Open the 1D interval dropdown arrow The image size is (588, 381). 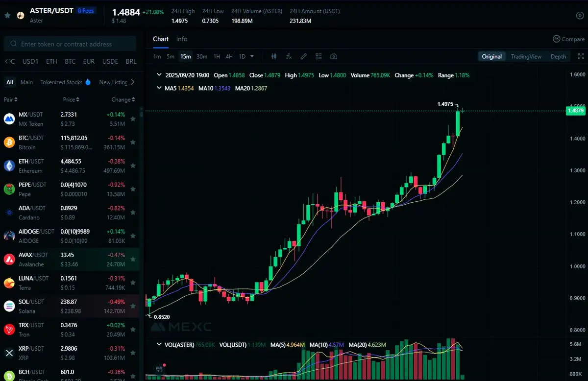pos(252,56)
